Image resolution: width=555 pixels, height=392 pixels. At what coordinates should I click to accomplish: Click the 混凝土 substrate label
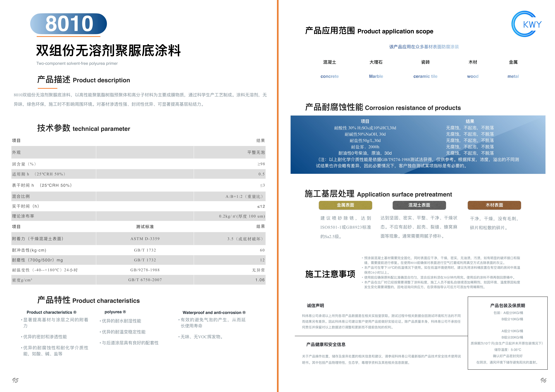pos(330,62)
